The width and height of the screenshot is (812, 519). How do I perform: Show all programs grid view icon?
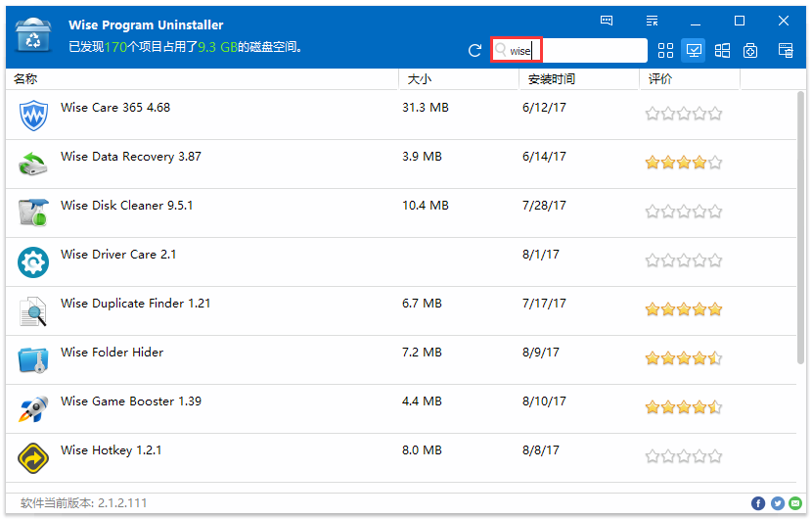point(666,51)
